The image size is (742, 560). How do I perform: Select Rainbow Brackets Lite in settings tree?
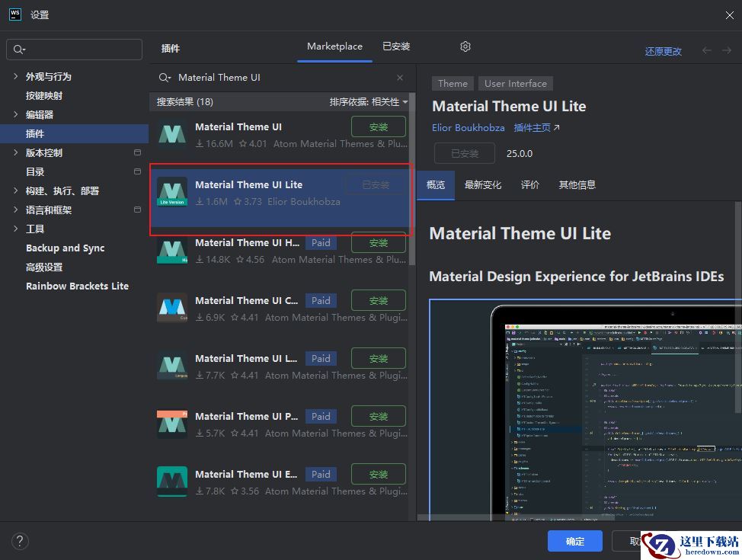pyautogui.click(x=77, y=286)
